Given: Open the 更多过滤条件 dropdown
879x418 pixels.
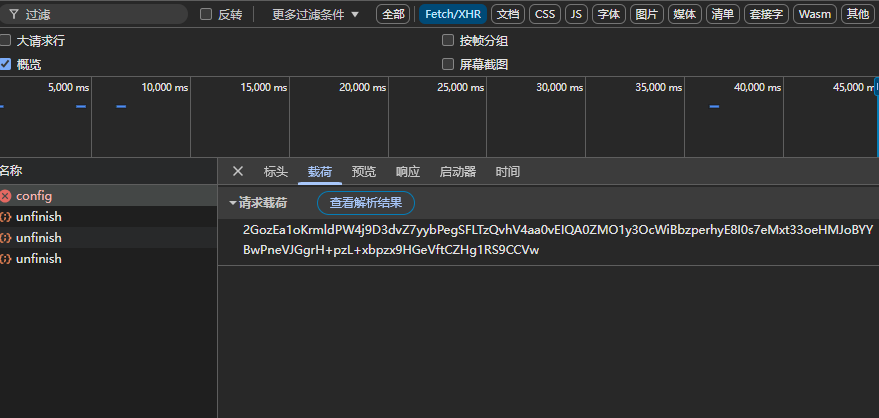Looking at the screenshot, I should 315,15.
